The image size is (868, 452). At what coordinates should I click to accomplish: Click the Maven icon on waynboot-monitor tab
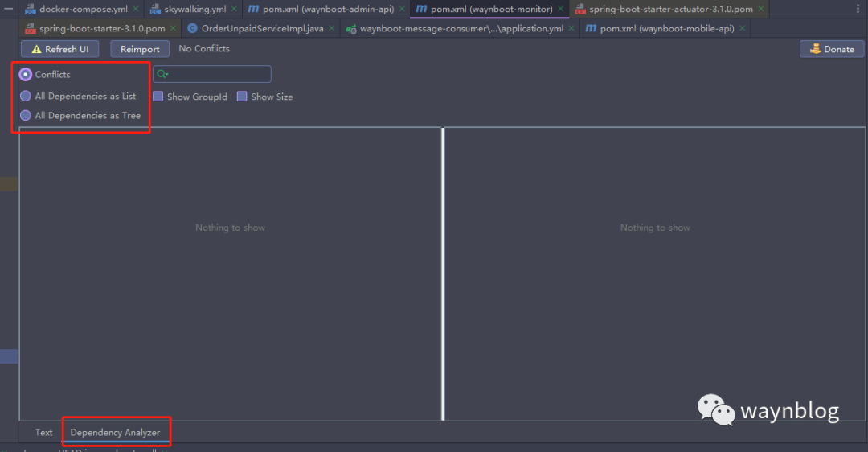tap(421, 9)
